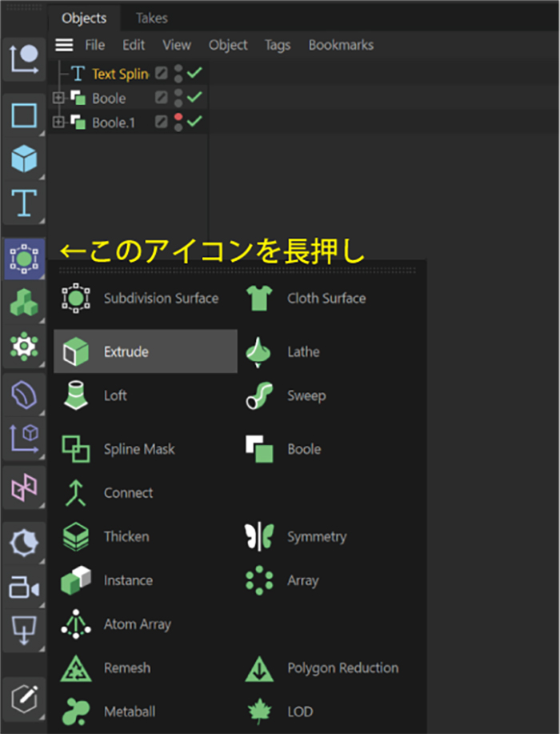Screen dimensions: 560x734
Task: Choose Remesh generator from popup
Action: [146, 668]
